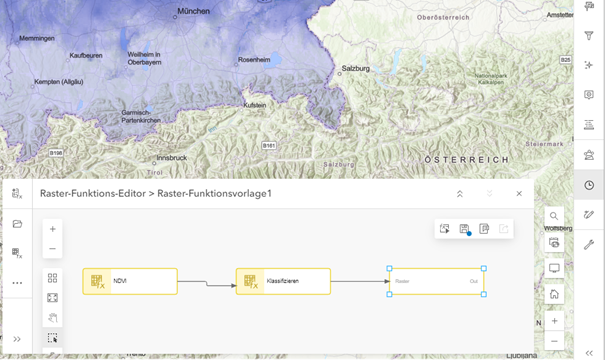Click the Kaufbeuren label on the map
605x360 pixels.
(x=86, y=56)
